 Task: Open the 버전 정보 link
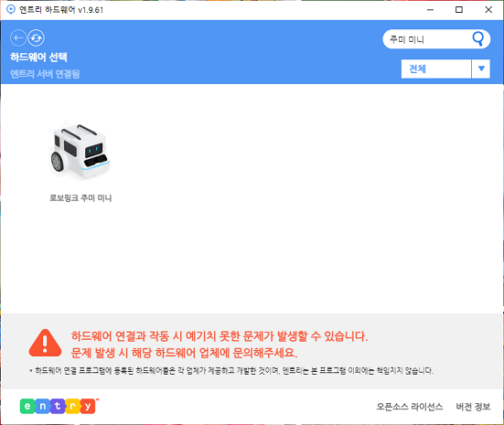click(x=473, y=407)
